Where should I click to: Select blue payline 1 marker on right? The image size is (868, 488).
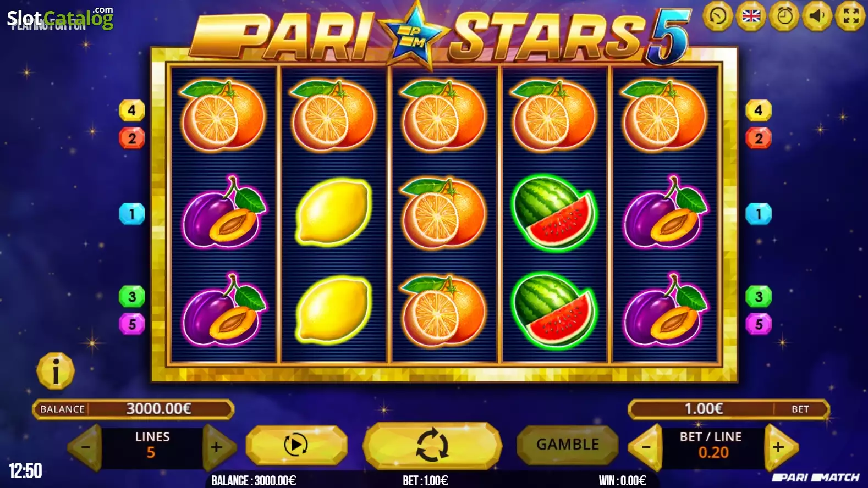pos(759,214)
